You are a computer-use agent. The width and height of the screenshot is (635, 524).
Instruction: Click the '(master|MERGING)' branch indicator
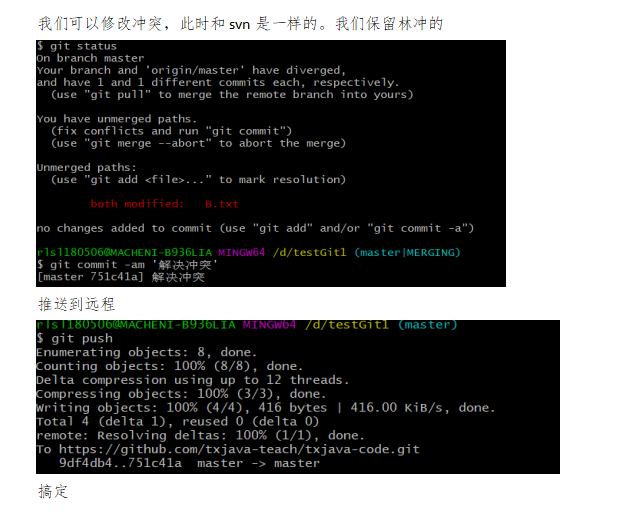point(407,253)
